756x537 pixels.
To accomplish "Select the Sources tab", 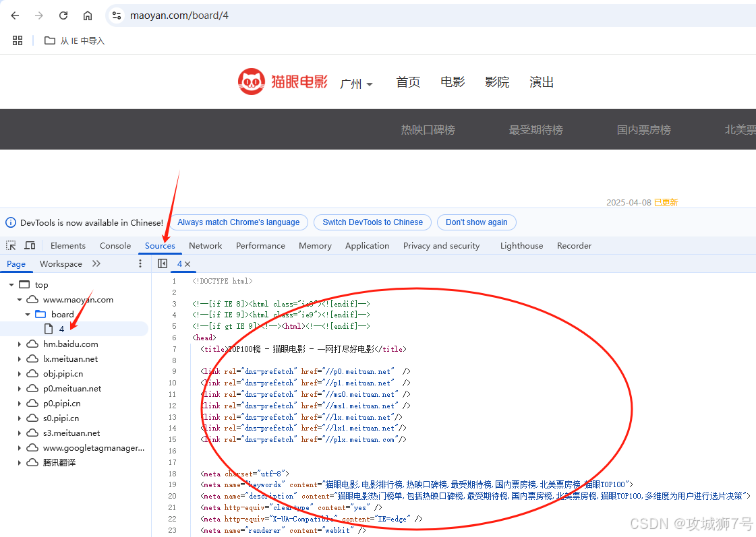I will [x=160, y=246].
